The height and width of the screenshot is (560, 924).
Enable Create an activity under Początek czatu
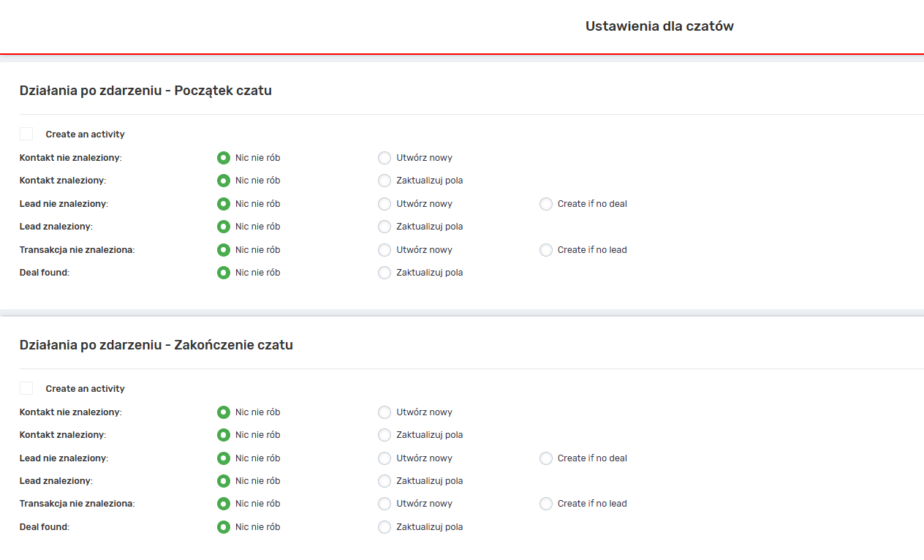tap(26, 134)
